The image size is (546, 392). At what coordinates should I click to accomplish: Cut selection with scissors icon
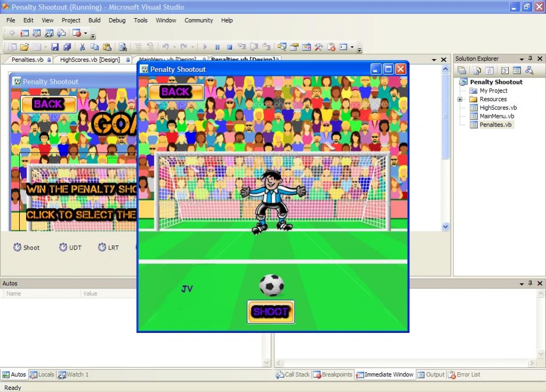pos(82,47)
